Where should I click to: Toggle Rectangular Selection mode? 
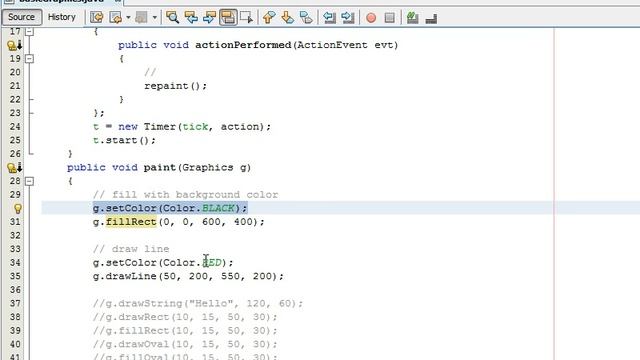point(247,17)
